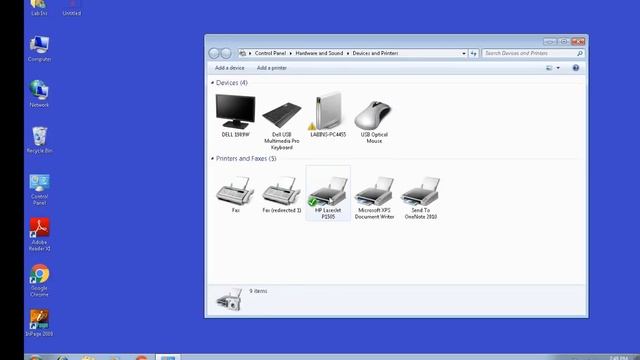The width and height of the screenshot is (640, 360).
Task: Select the Fax (redirected 1) printer
Action: point(281,191)
